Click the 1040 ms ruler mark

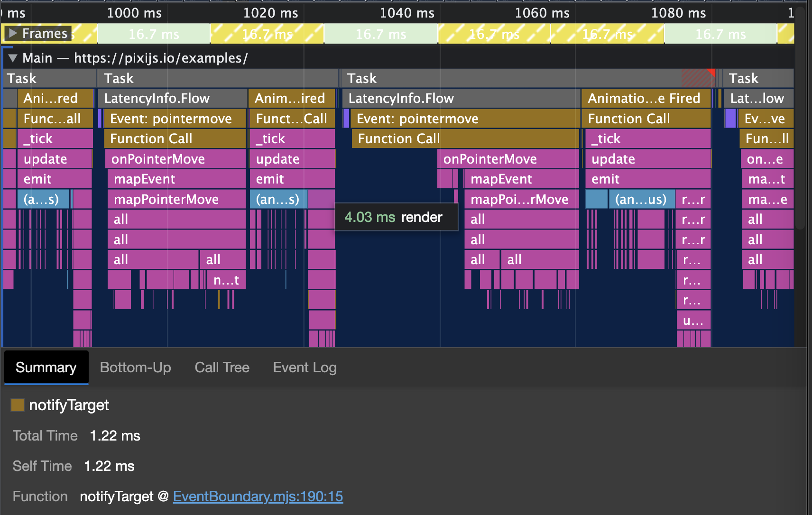[407, 13]
